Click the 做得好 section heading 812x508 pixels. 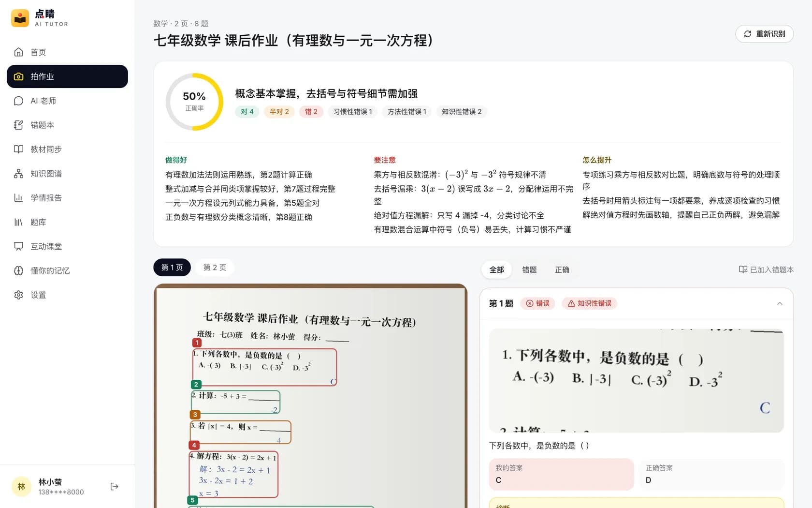(x=176, y=160)
